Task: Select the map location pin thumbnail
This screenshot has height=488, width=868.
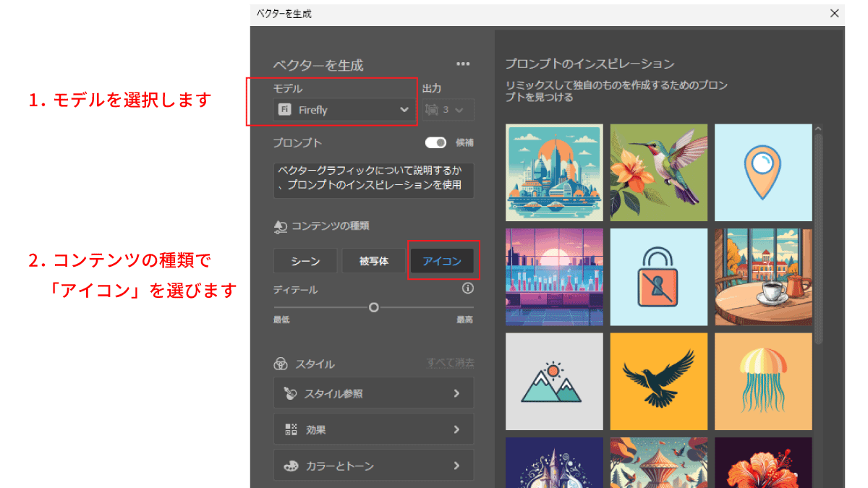Action: [x=763, y=172]
